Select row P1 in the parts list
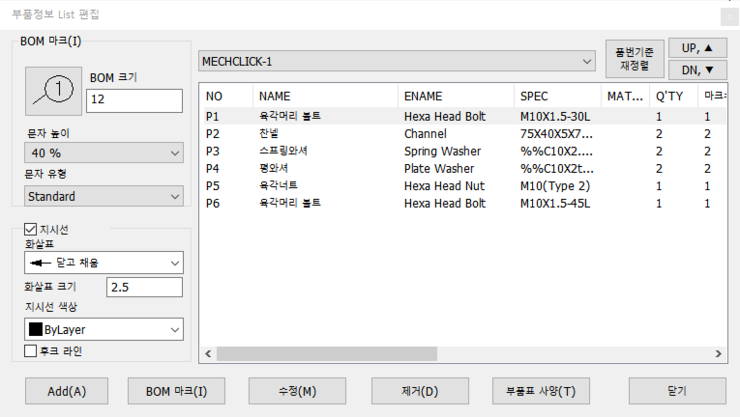The image size is (740, 417). 464,117
